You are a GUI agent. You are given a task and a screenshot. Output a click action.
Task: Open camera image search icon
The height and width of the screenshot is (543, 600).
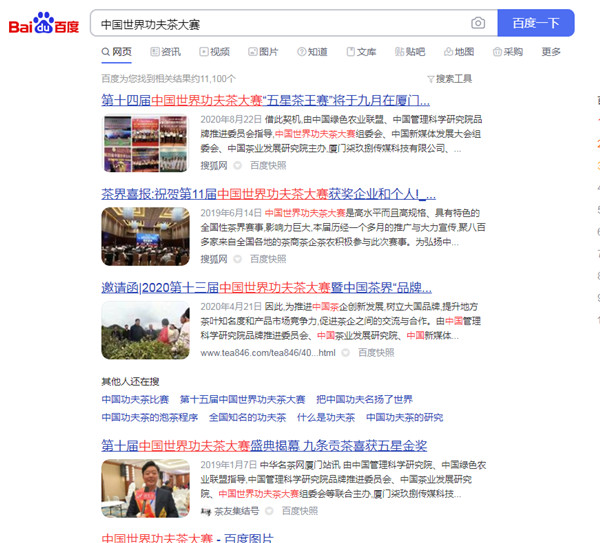point(478,23)
